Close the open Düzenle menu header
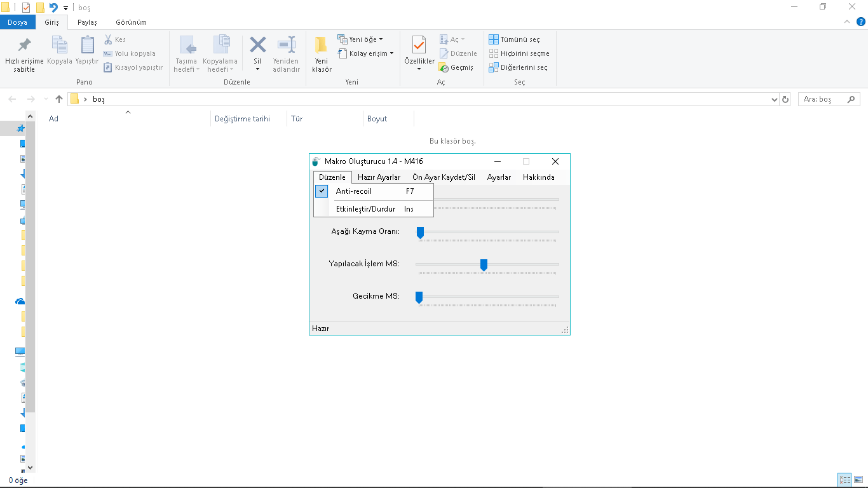Image resolution: width=868 pixels, height=488 pixels. pyautogui.click(x=332, y=177)
